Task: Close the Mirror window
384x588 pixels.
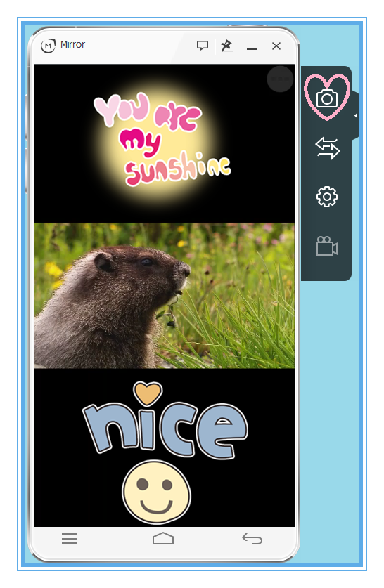Action: pos(276,46)
